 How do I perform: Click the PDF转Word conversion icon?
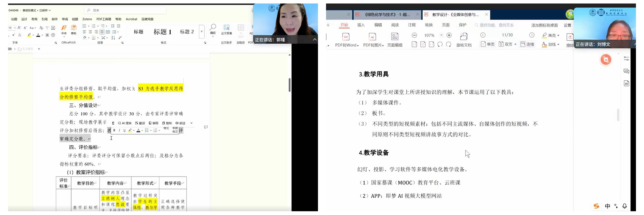coord(346,37)
